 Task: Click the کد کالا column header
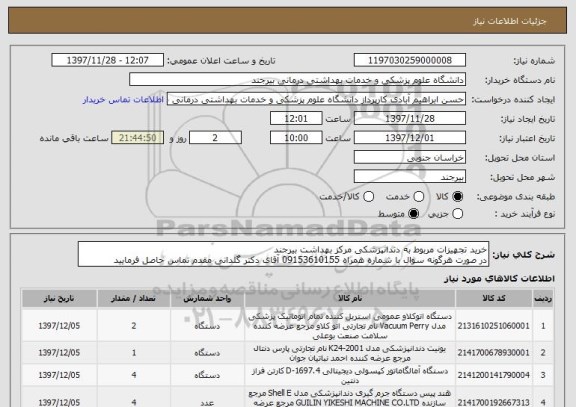494,298
